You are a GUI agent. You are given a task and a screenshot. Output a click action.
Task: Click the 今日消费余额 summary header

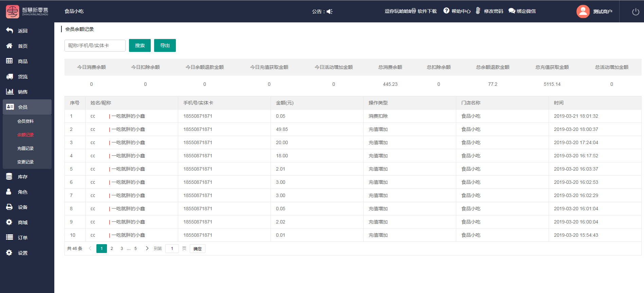point(91,67)
